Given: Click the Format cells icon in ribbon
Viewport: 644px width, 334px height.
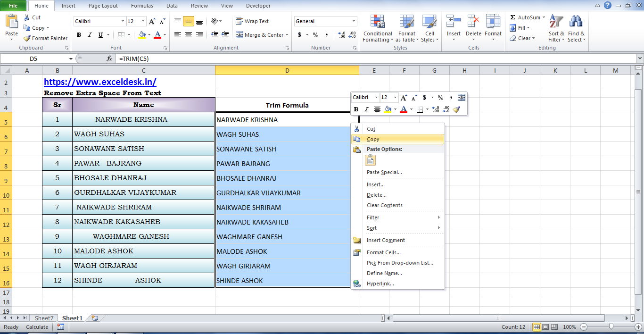Looking at the screenshot, I should tap(493, 22).
